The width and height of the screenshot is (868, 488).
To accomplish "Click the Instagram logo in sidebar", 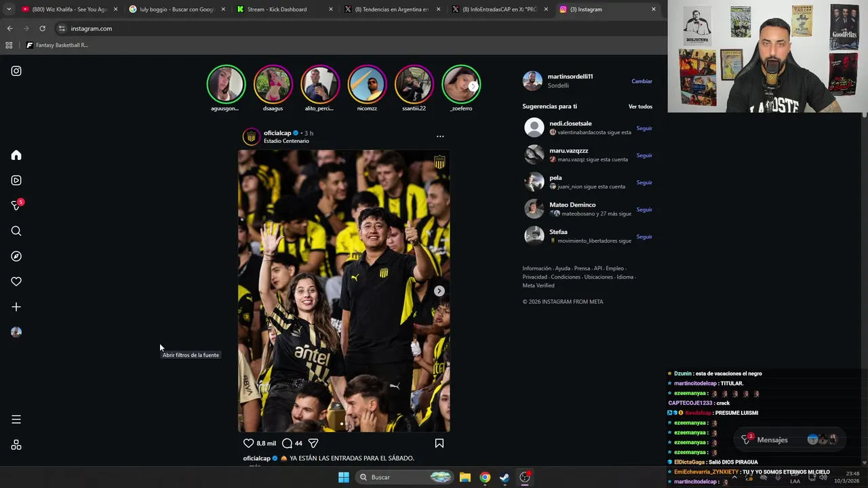I will pos(16,70).
